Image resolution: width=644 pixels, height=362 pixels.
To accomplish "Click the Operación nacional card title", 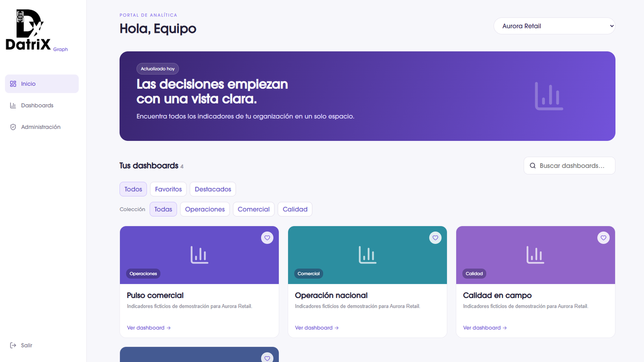I will pyautogui.click(x=331, y=295).
